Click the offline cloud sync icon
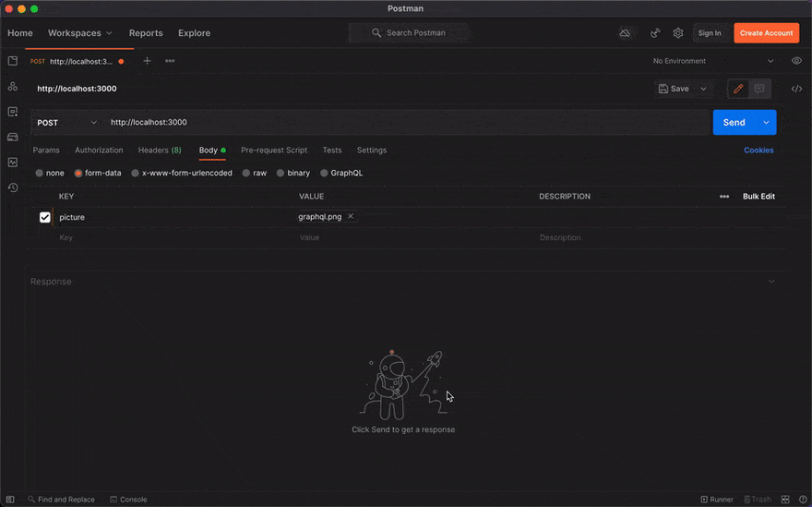812x507 pixels. click(x=625, y=33)
